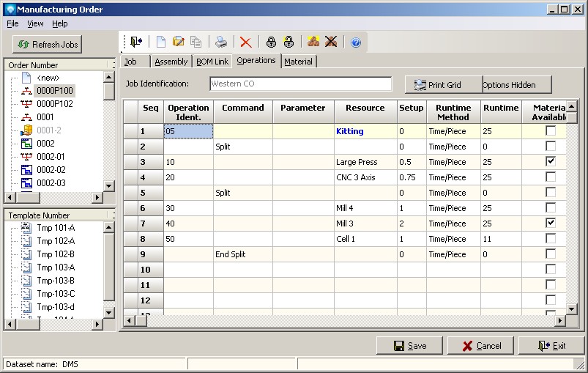Click the new document toolbar icon

[x=160, y=43]
